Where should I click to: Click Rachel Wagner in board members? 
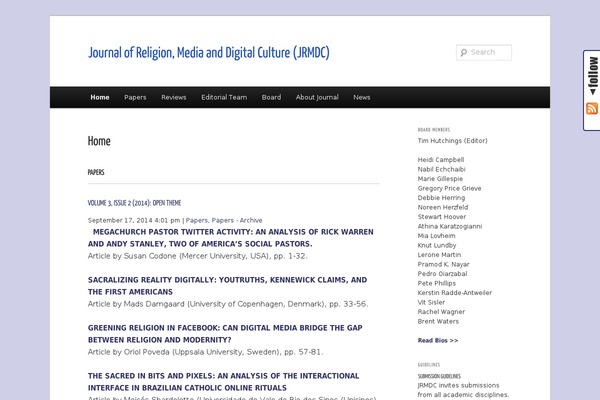(441, 312)
